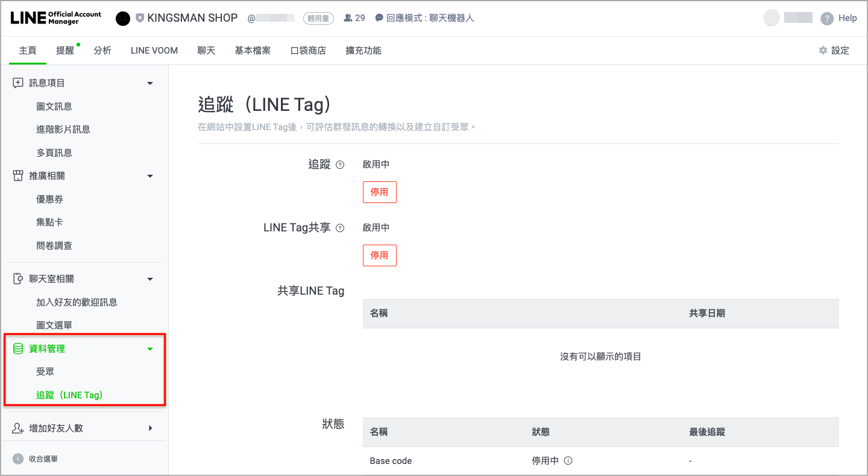The image size is (868, 476).
Task: Click the Base code row name
Action: point(391,461)
